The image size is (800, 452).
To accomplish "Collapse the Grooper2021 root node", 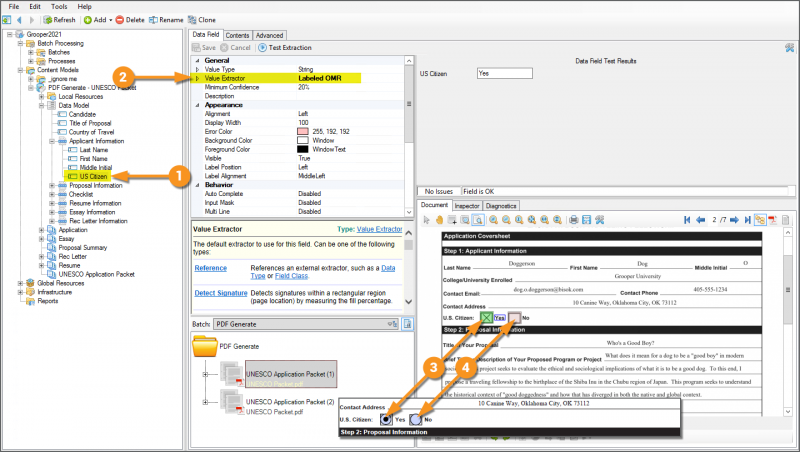I will click(9, 35).
